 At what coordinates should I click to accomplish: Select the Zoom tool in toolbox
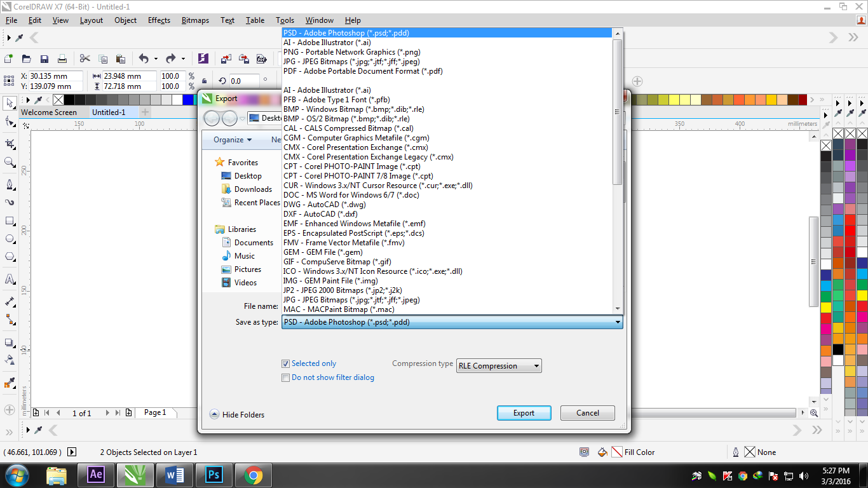click(10, 163)
